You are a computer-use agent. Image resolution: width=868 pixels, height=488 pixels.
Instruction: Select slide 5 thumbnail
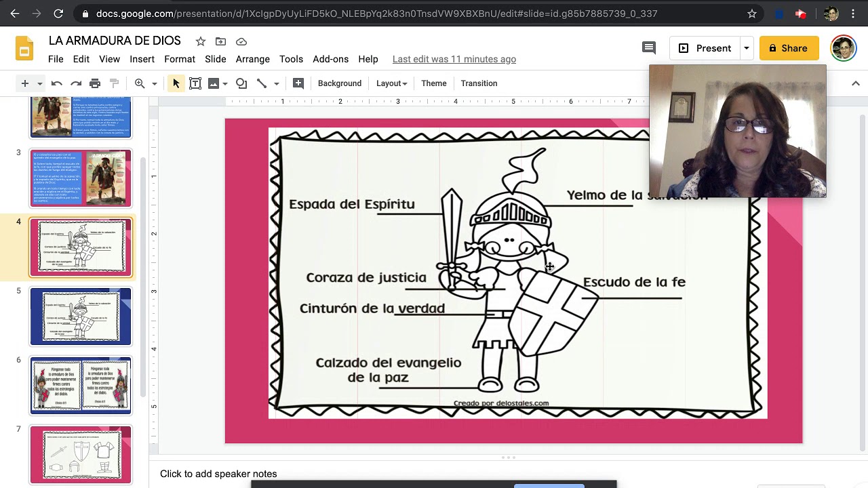coord(81,317)
